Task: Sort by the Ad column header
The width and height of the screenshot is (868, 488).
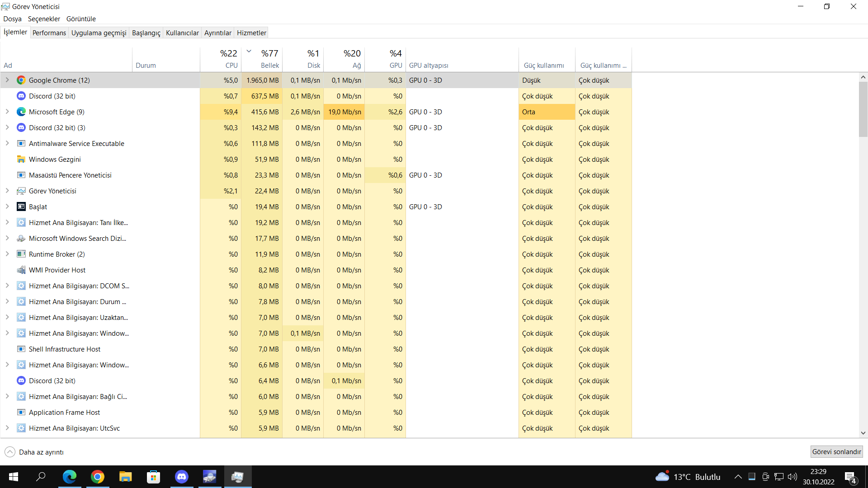Action: pos(66,59)
